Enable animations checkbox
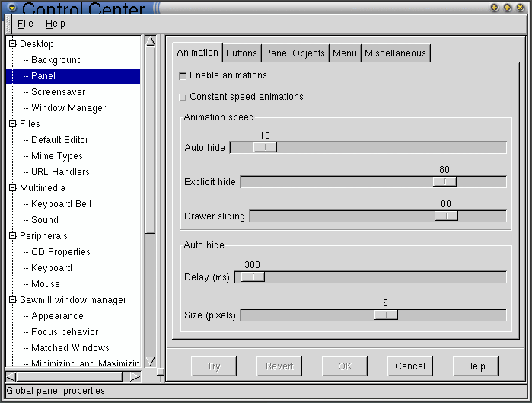Image resolution: width=532 pixels, height=403 pixels. pyautogui.click(x=182, y=76)
